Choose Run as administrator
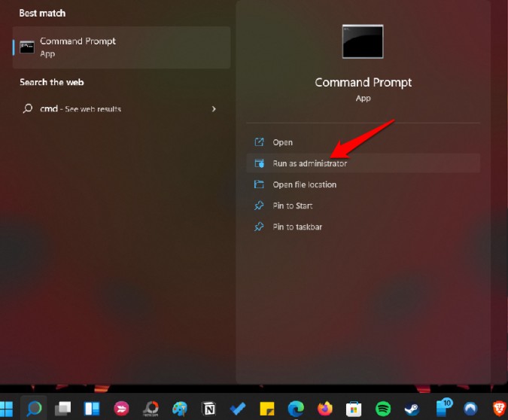The width and height of the screenshot is (508, 420). pos(363,163)
